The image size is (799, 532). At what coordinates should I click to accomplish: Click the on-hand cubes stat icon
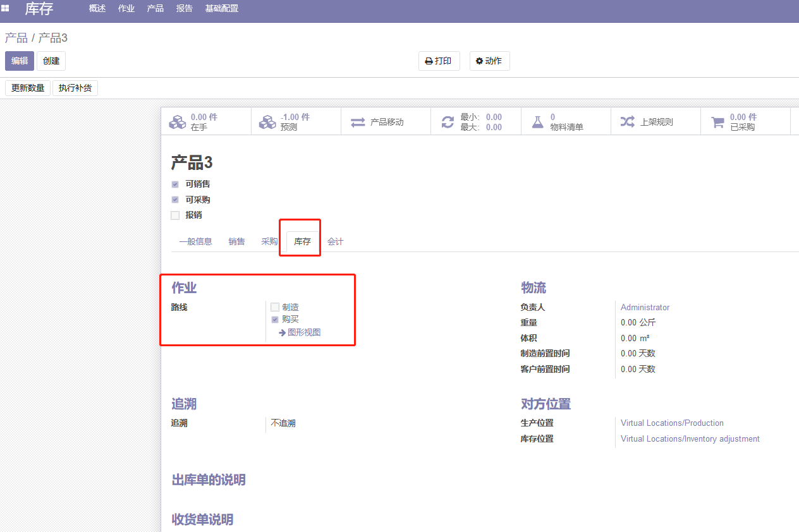(178, 122)
